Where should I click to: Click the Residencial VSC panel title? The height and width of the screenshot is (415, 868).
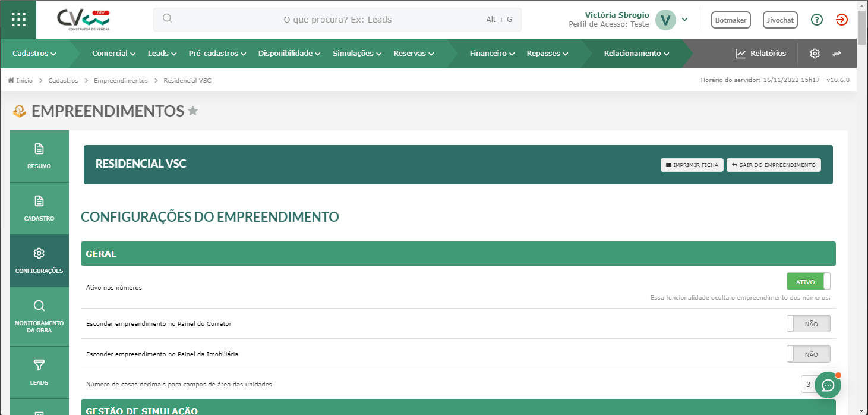tap(141, 164)
